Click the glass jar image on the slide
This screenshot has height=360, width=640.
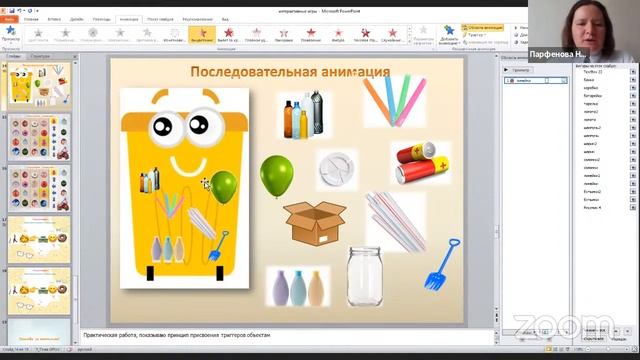pyautogui.click(x=365, y=276)
